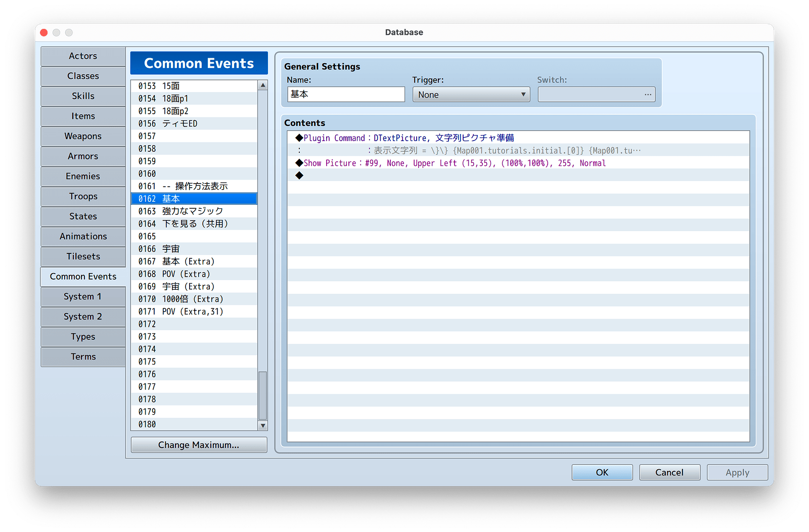This screenshot has width=809, height=532.
Task: Select common event 0171 POV (Extra,31)
Action: [x=194, y=312]
